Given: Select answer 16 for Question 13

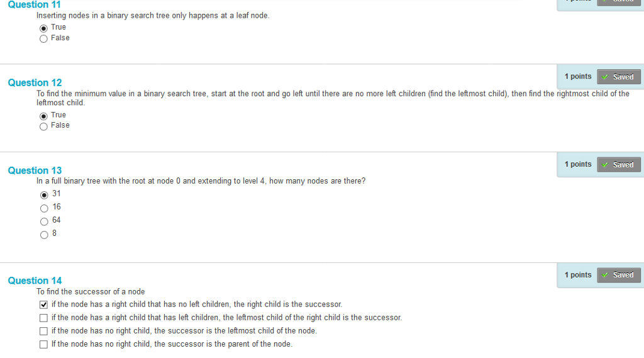Looking at the screenshot, I should (x=44, y=208).
